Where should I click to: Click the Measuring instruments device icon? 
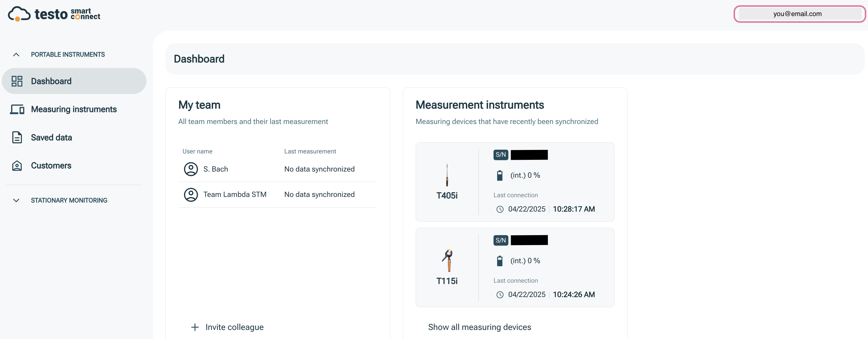tap(17, 109)
